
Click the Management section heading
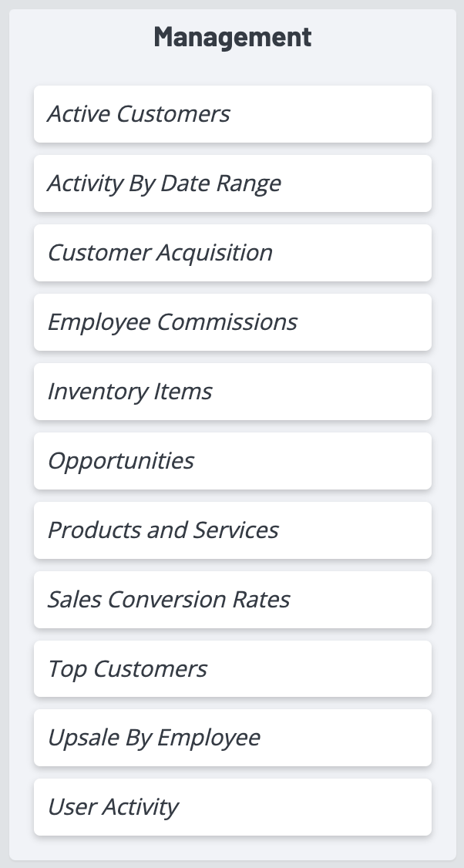coord(232,37)
